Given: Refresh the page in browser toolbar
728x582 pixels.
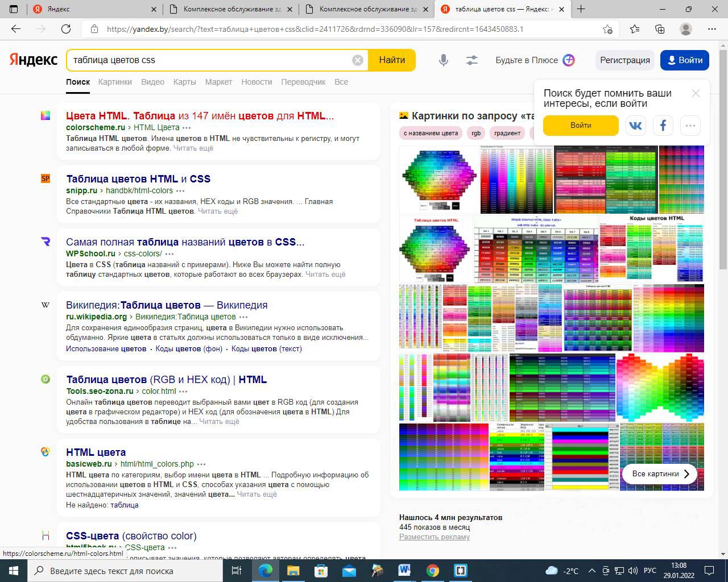Looking at the screenshot, I should [66, 29].
